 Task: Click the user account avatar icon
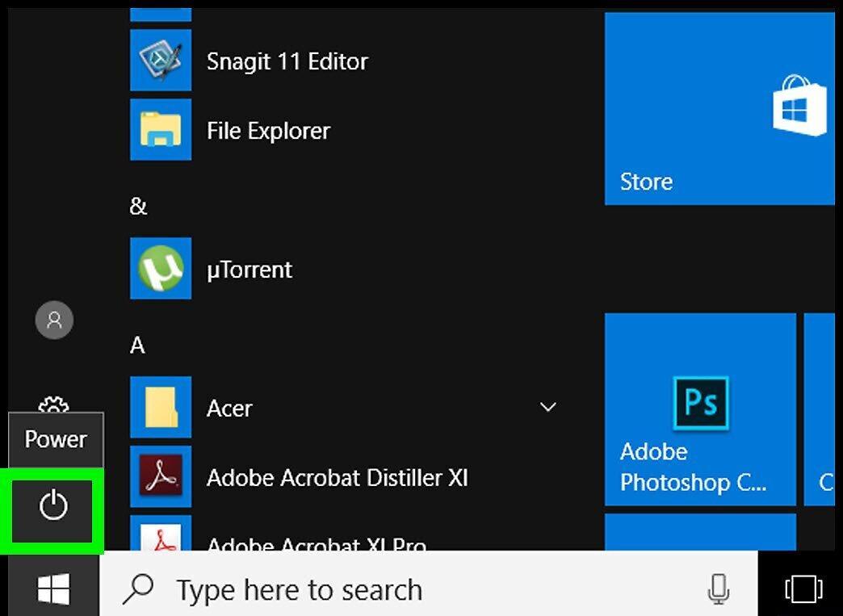pos(54,321)
